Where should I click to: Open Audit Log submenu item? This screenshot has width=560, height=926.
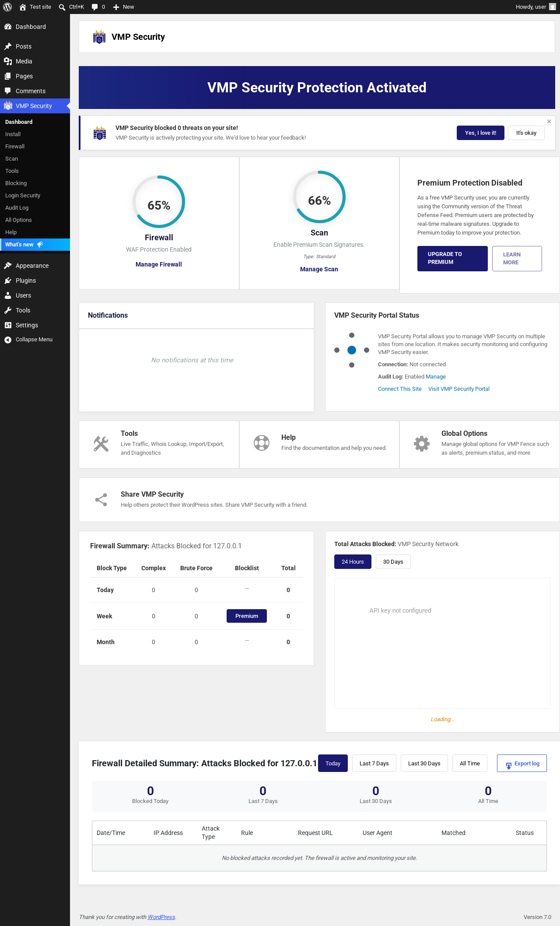tap(17, 208)
